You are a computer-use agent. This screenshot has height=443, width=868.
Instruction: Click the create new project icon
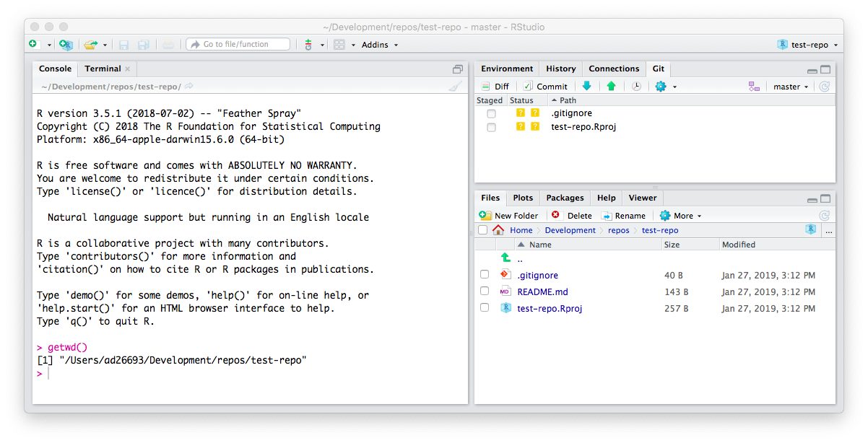tap(66, 45)
